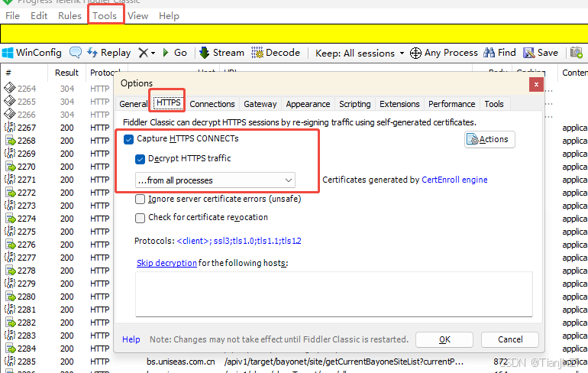Switch to the Appearance tab
Image resolution: width=588 pixels, height=373 pixels.
pos(308,104)
